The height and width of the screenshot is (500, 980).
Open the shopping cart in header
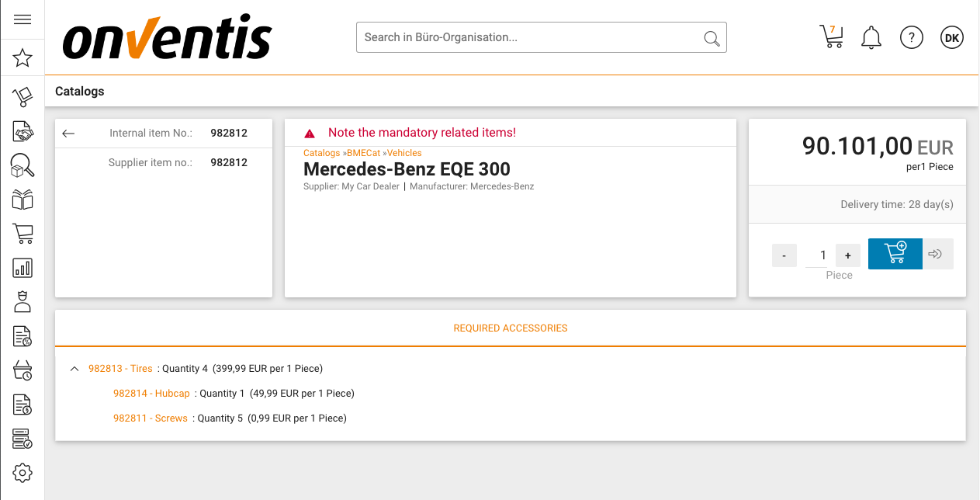[x=831, y=36]
